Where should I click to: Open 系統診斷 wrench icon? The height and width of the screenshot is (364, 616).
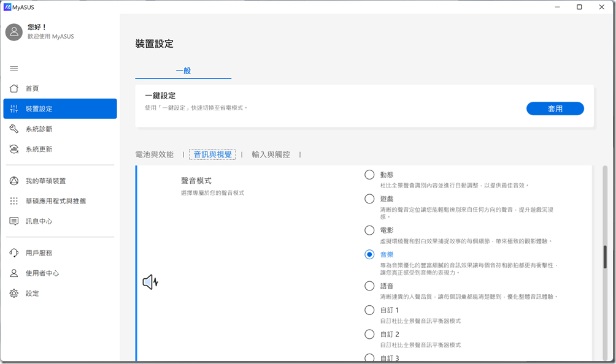(14, 129)
